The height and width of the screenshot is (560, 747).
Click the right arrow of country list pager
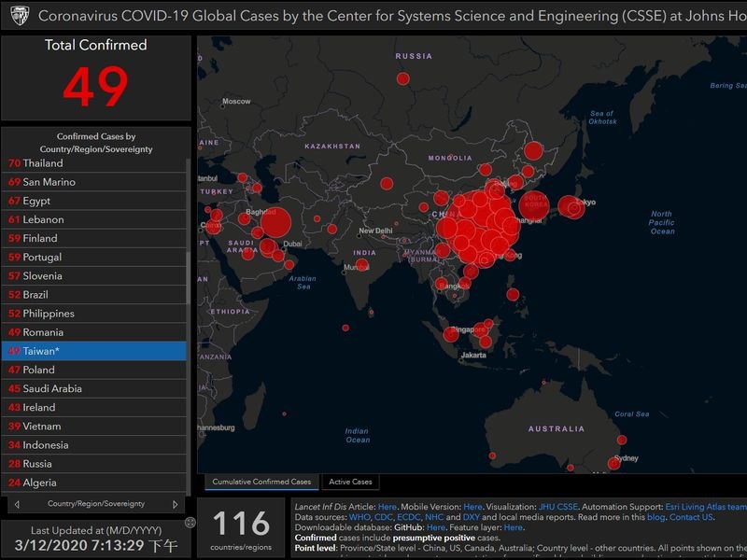coord(176,504)
